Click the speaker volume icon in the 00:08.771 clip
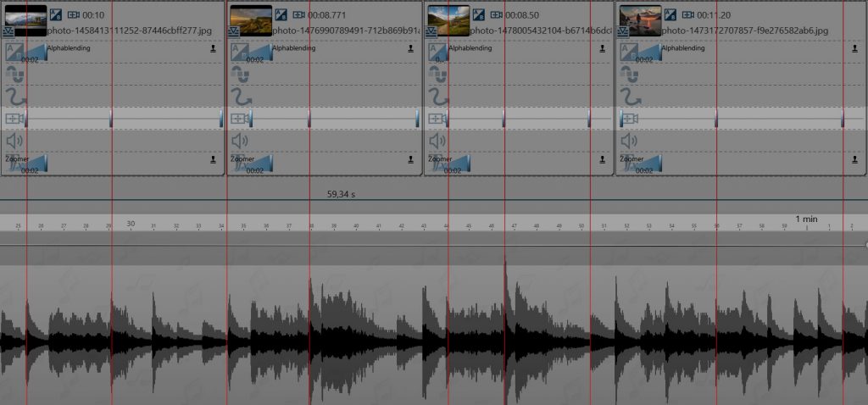This screenshot has height=405, width=868. click(x=240, y=141)
